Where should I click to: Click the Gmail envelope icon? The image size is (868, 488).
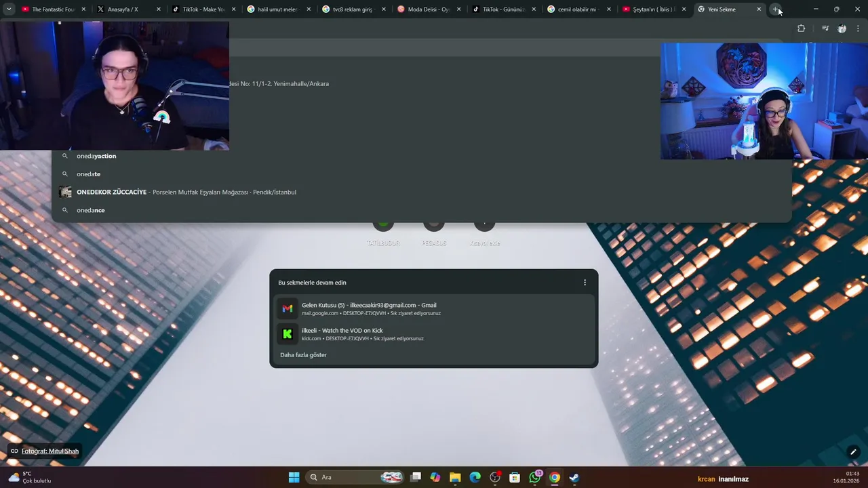288,308
